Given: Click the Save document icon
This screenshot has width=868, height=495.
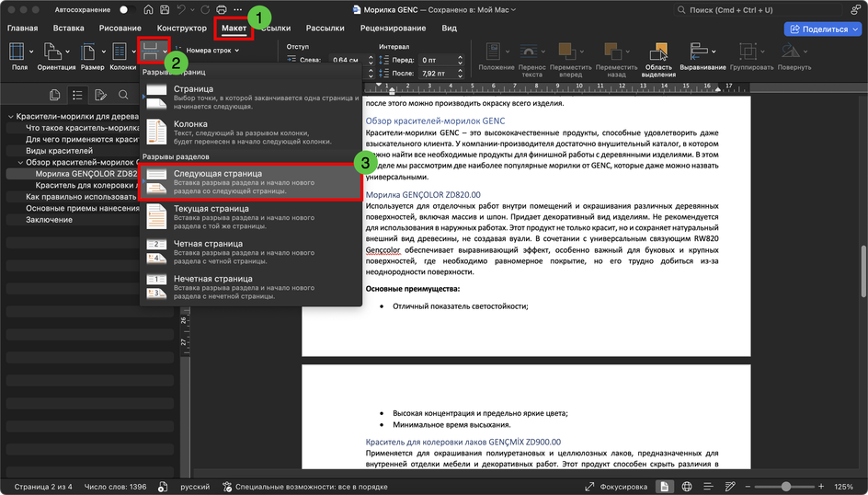Looking at the screenshot, I should tap(165, 9).
